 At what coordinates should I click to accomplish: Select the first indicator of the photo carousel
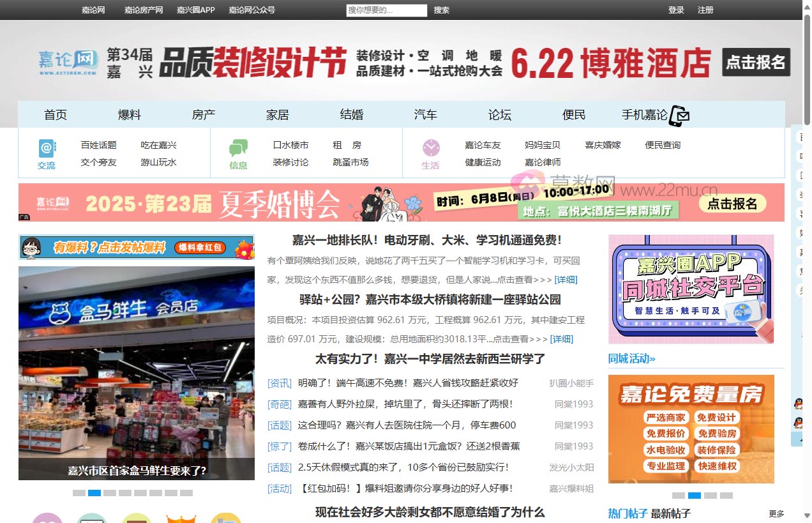[x=79, y=493]
